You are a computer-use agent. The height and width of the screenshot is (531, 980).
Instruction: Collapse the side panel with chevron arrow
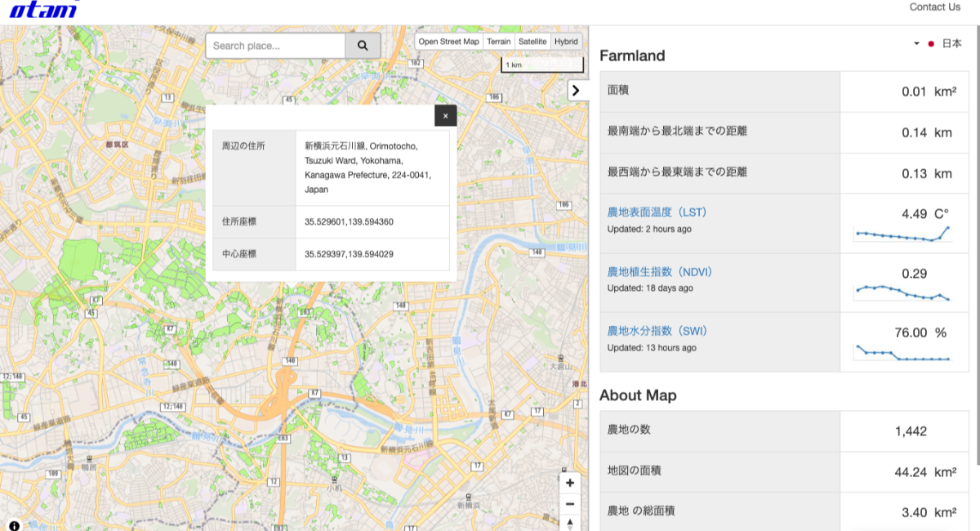click(576, 91)
